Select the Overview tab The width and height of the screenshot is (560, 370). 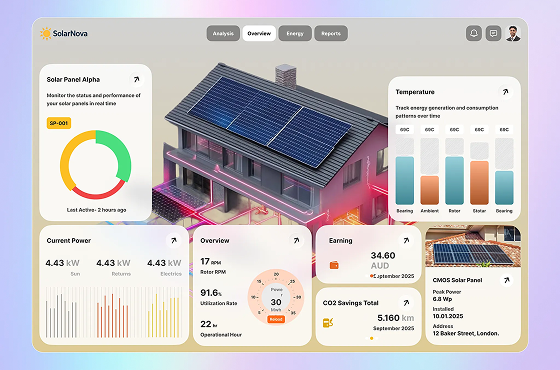[259, 33]
